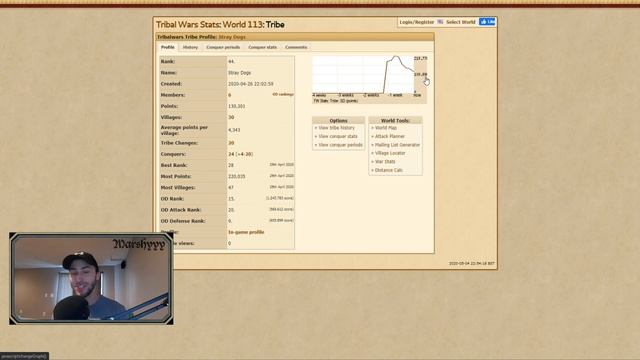640x360 pixels.
Task: Click View conquer periods in Options
Action: pyautogui.click(x=340, y=145)
